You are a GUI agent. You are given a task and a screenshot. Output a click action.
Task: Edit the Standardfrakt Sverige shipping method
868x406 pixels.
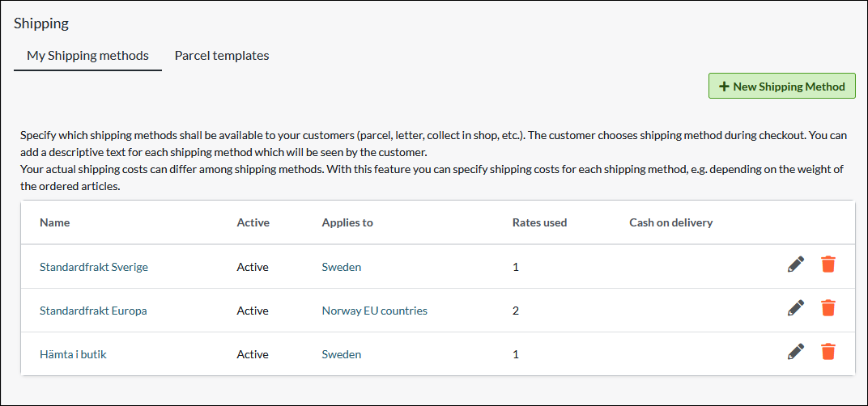(796, 264)
